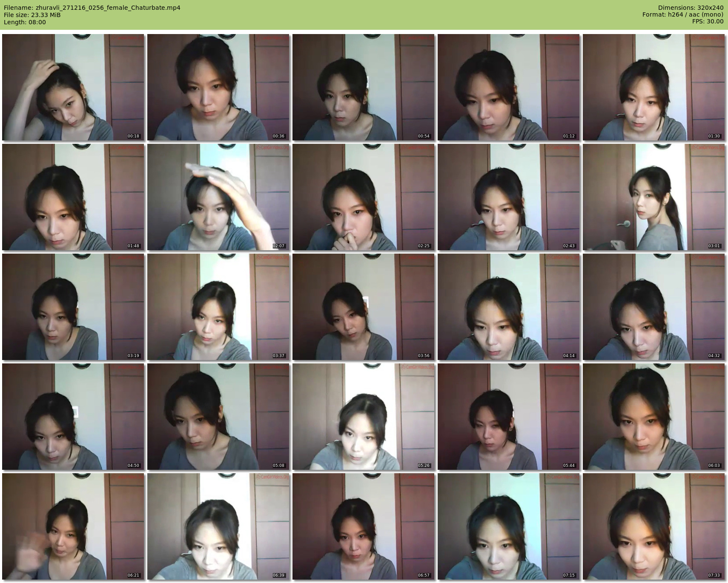Click the "Format: h264 / aac (mono)" text

coord(683,15)
